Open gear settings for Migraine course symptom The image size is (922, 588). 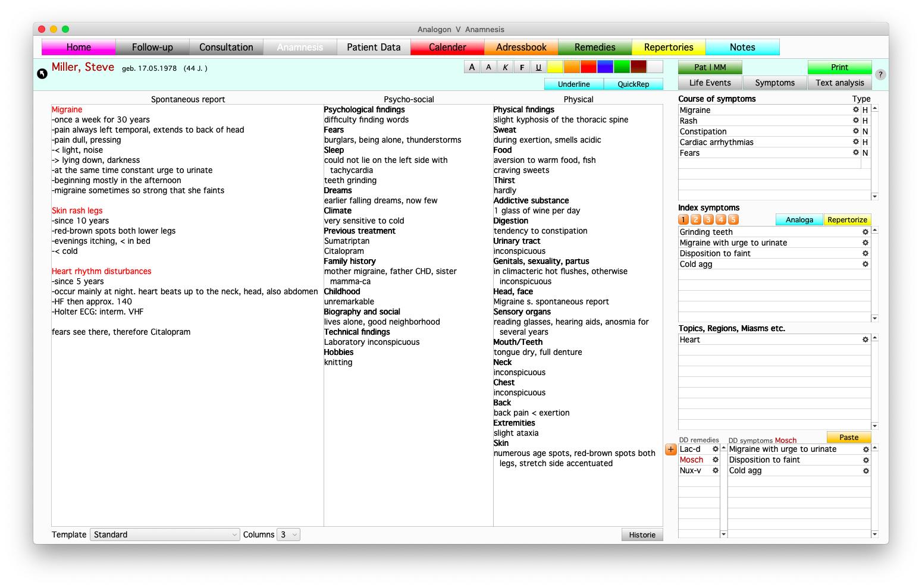[856, 110]
